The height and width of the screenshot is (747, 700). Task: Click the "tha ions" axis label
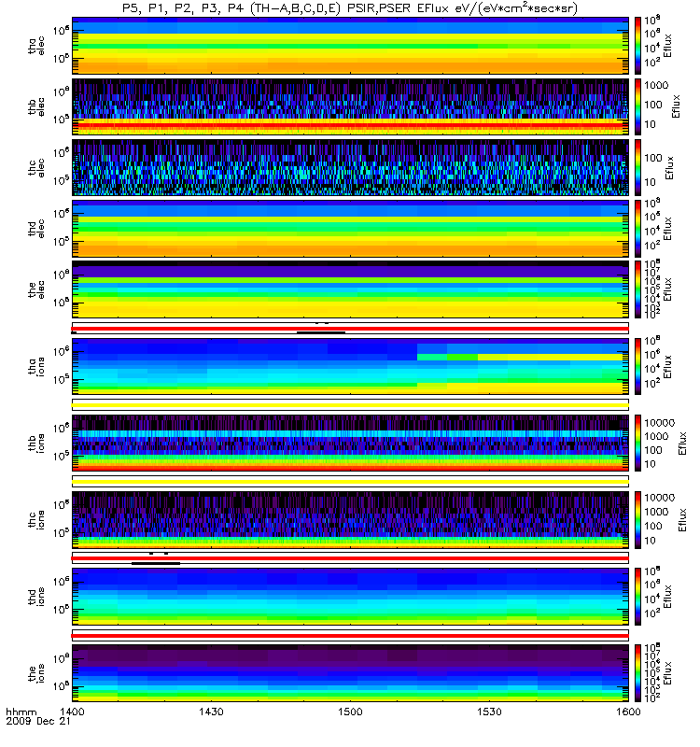click(x=35, y=366)
